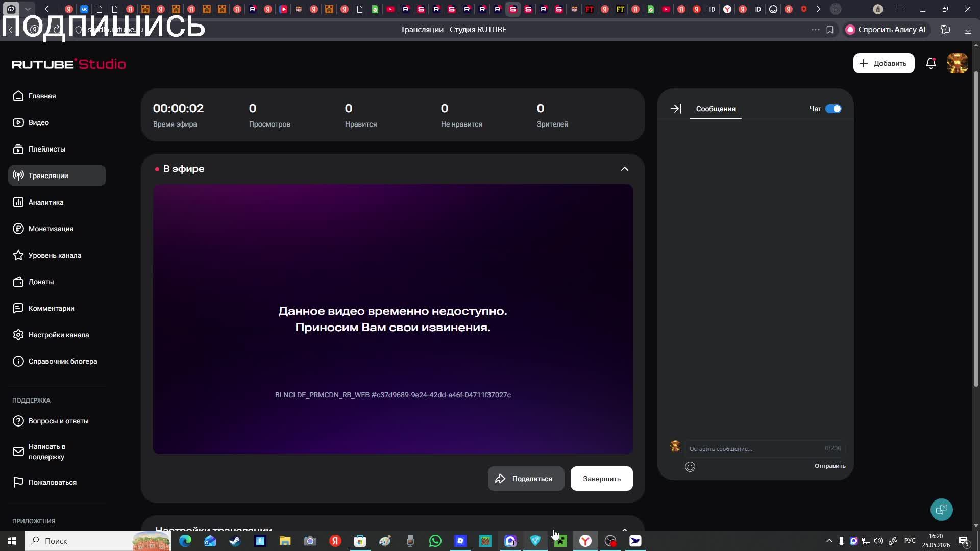
Task: Click Отправить to send the message
Action: click(830, 466)
